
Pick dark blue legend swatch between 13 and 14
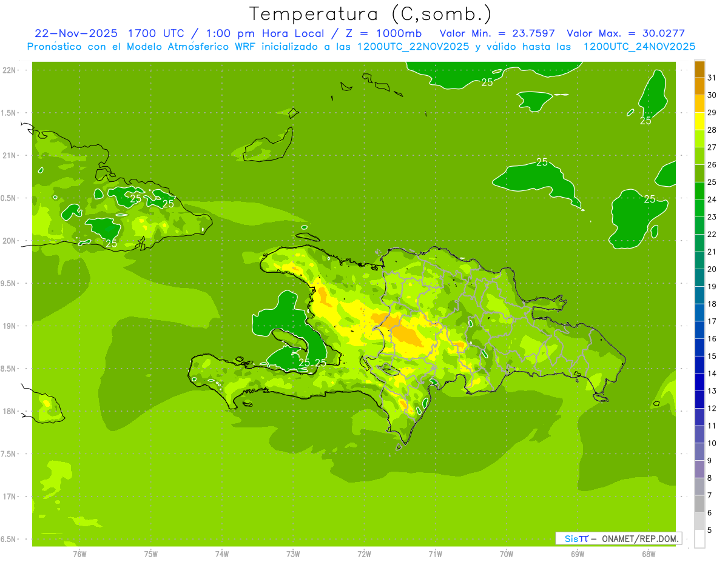[699, 382]
